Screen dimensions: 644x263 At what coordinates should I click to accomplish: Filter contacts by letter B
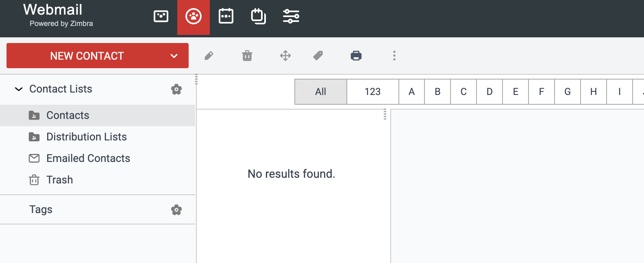pyautogui.click(x=438, y=92)
